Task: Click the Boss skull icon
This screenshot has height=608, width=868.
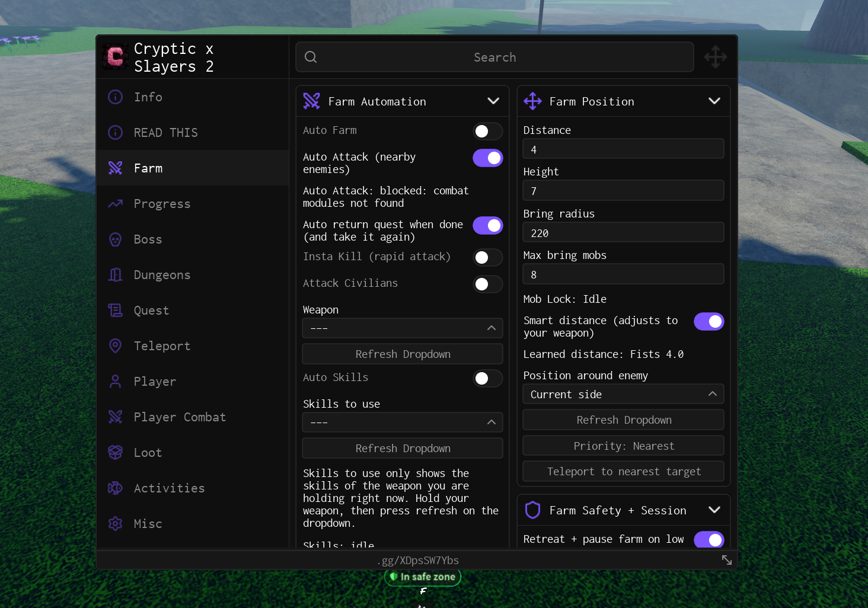Action: click(x=116, y=239)
